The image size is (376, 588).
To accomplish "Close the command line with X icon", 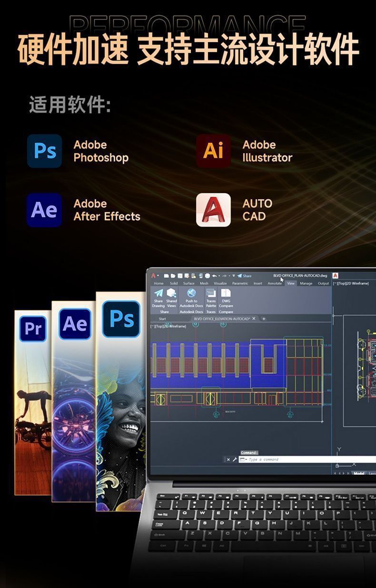I will (228, 460).
